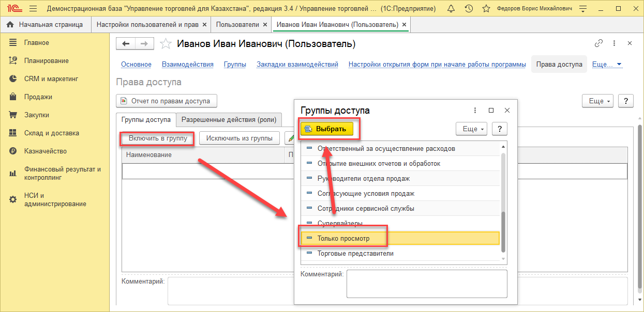Add current user form to favorites star
This screenshot has width=644, height=312.
coord(166,44)
